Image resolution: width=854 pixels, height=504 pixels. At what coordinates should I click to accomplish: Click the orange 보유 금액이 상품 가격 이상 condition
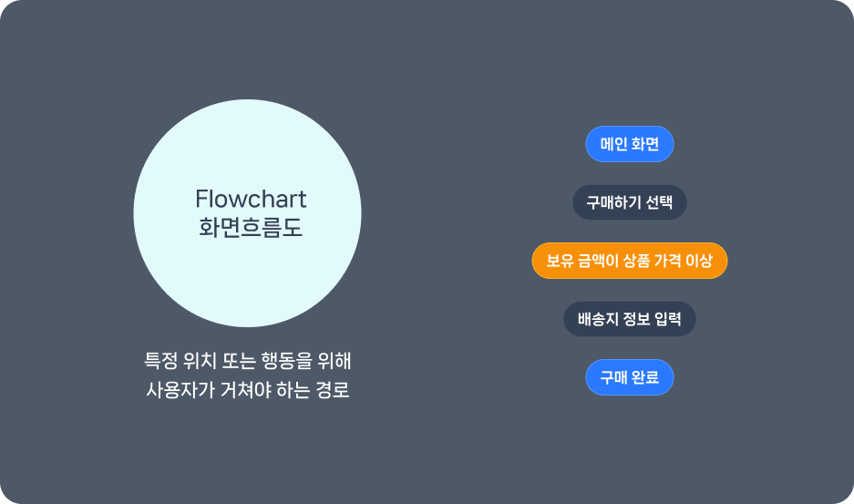[630, 261]
